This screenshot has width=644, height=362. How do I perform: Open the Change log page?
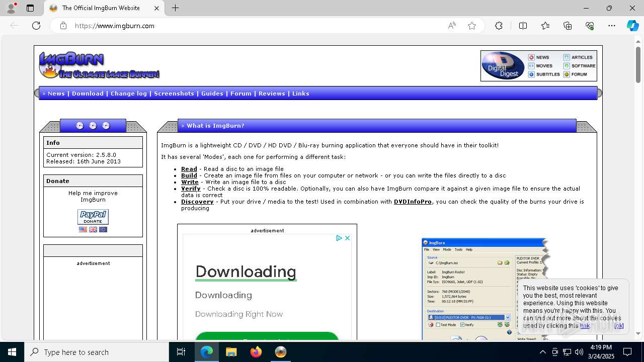click(x=129, y=94)
